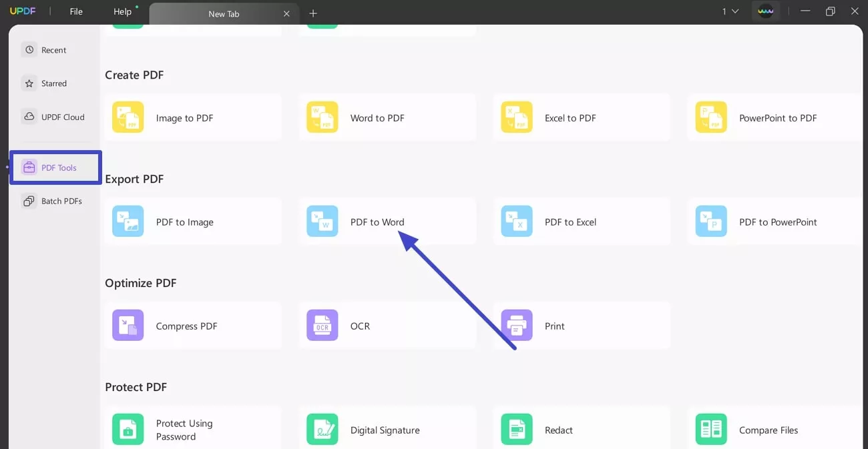
Task: Click the Batch PDFs icon in sidebar
Action: (x=29, y=201)
